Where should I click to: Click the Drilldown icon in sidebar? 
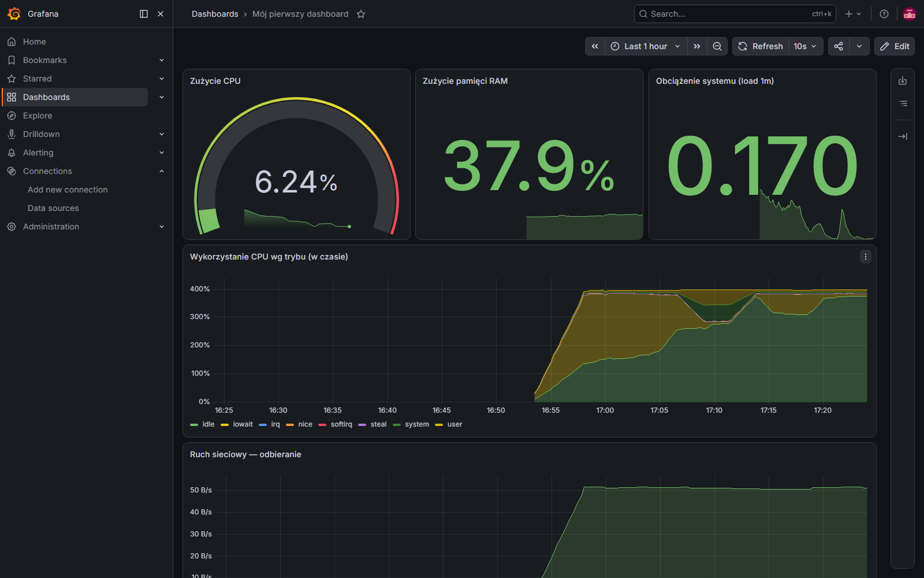[12, 134]
